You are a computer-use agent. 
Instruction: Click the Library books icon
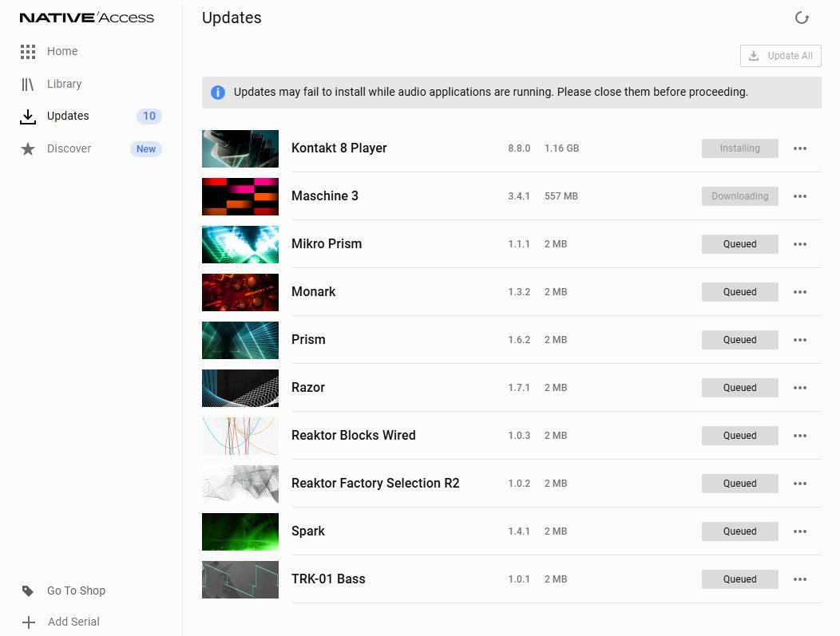[x=27, y=84]
